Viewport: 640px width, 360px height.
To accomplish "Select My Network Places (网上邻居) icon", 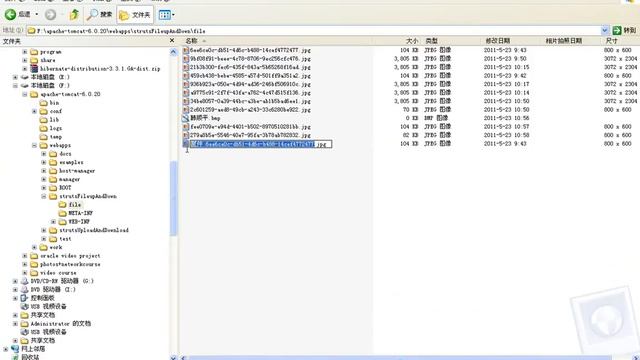I will [15, 349].
